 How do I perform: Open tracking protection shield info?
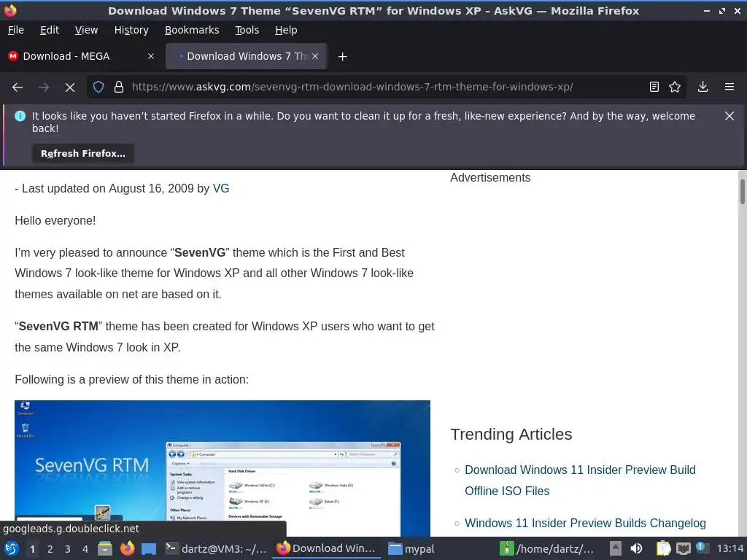pyautogui.click(x=98, y=87)
